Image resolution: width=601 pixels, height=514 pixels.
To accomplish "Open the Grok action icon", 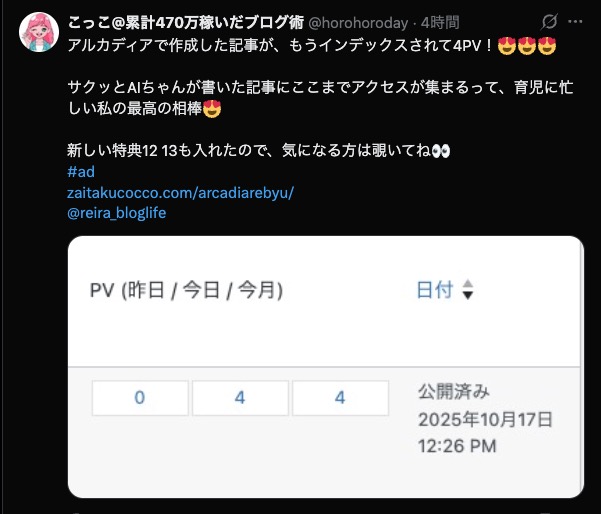I will coord(549,21).
